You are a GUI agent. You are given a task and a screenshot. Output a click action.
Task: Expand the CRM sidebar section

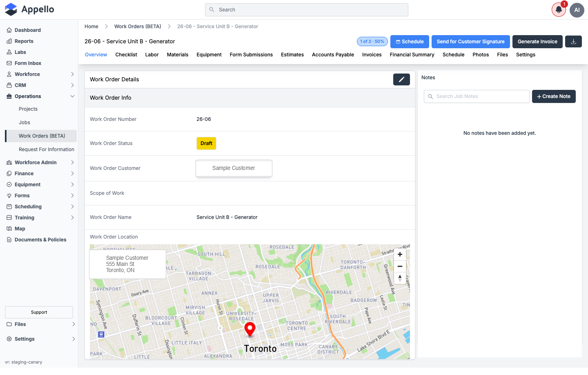72,85
